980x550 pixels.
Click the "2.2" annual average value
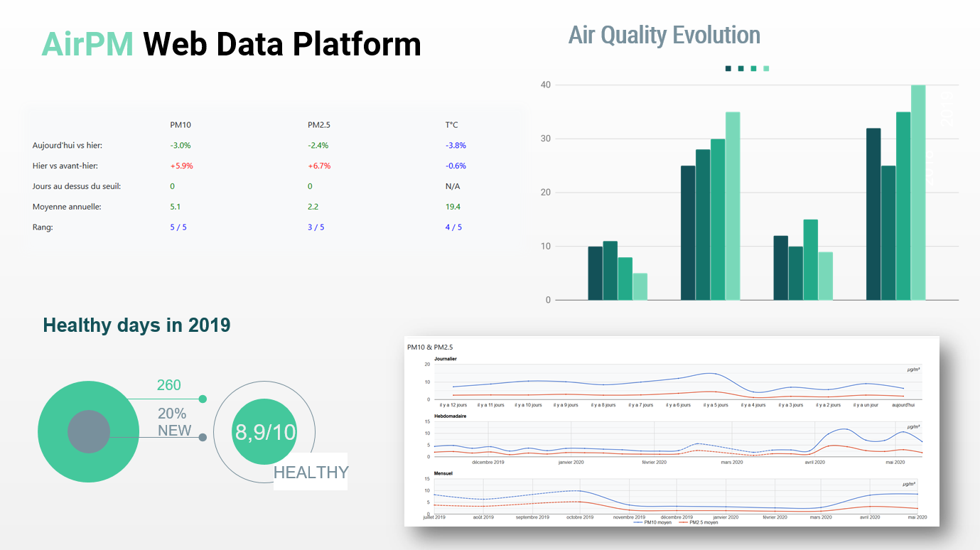tap(313, 207)
